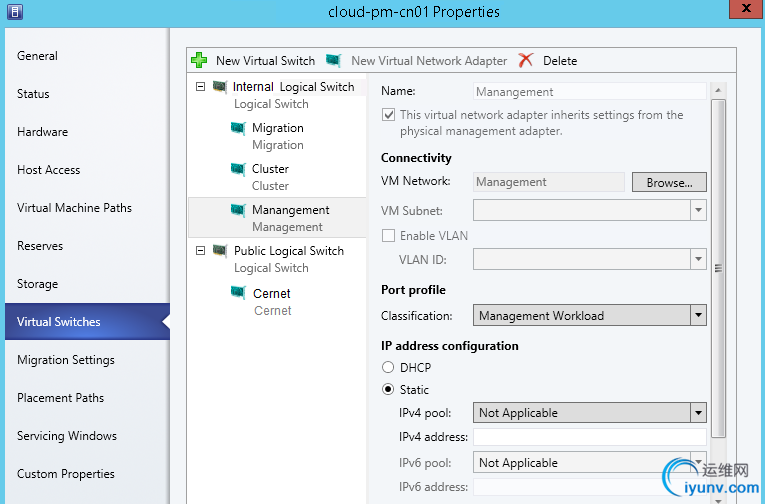Toggle the Enable VLAN checkbox
This screenshot has width=765, height=504.
[389, 236]
